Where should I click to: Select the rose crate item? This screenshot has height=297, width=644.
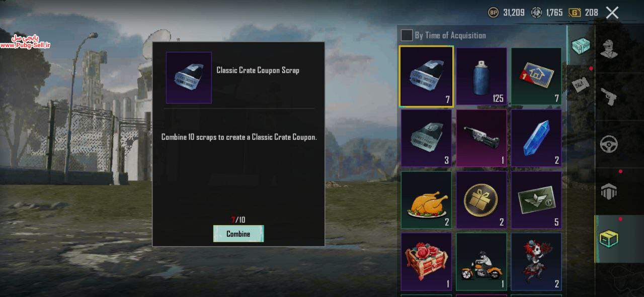point(426,261)
